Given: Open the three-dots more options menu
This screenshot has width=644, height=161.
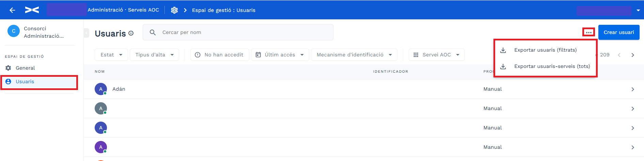Looking at the screenshot, I should pyautogui.click(x=588, y=32).
